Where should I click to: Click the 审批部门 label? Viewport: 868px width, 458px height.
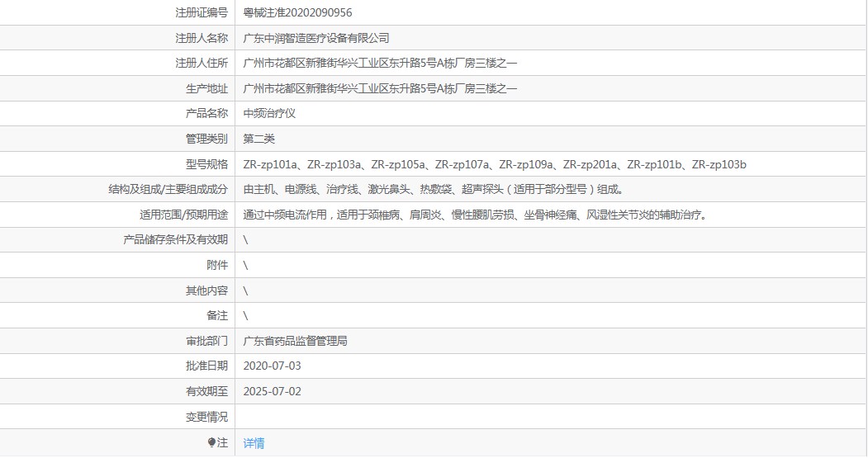click(x=206, y=341)
